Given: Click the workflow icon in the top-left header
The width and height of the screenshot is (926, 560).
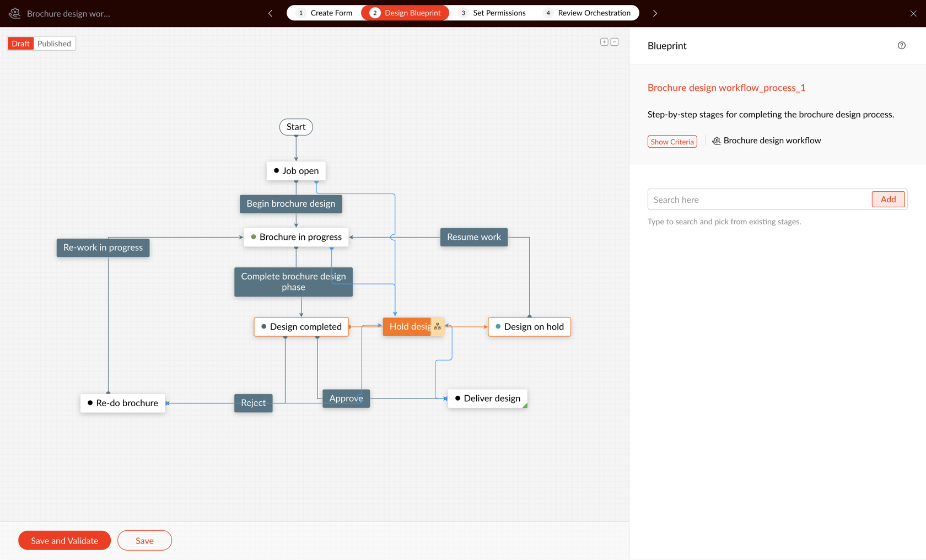Looking at the screenshot, I should (14, 13).
